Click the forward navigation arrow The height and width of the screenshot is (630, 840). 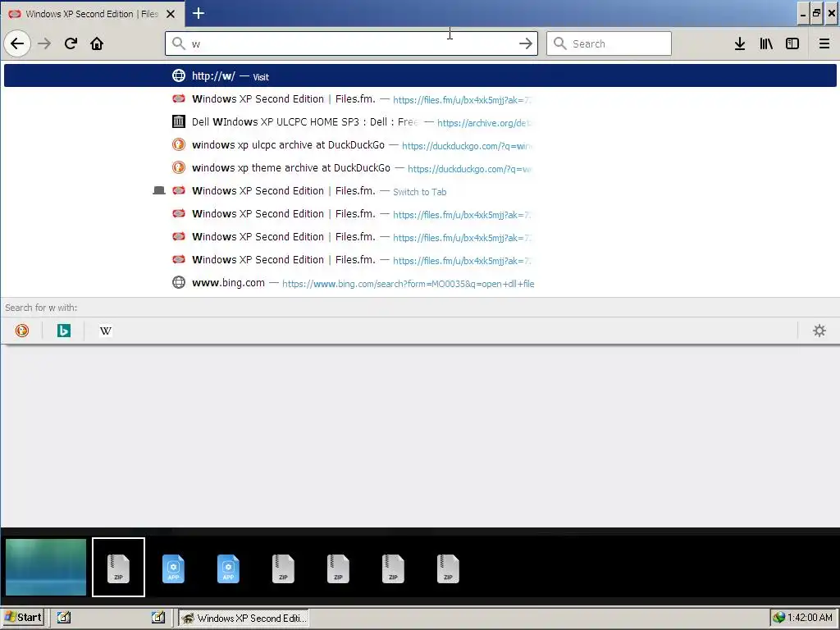[44, 43]
